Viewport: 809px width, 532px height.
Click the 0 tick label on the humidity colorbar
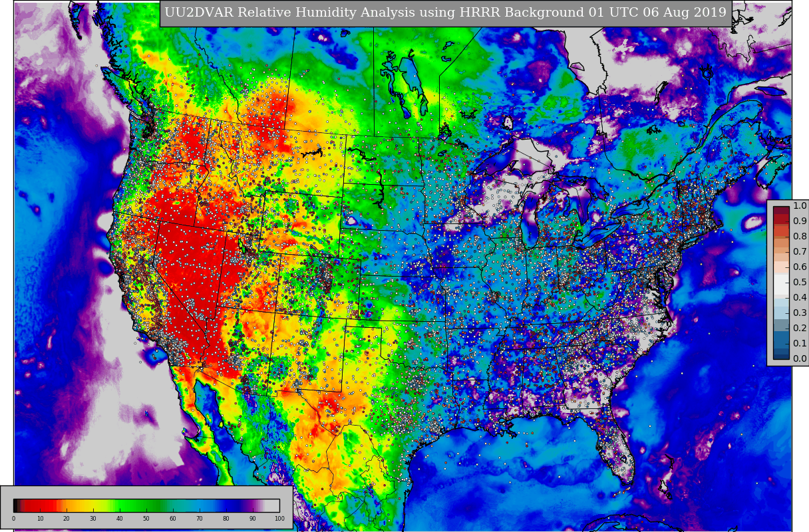click(x=13, y=519)
